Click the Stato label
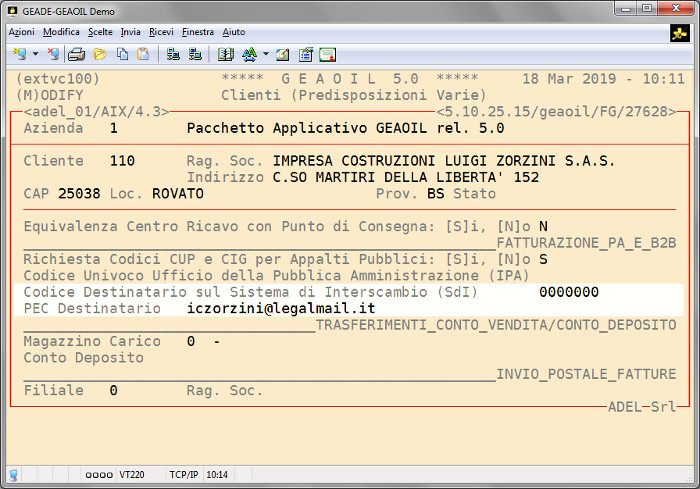 pyautogui.click(x=475, y=194)
